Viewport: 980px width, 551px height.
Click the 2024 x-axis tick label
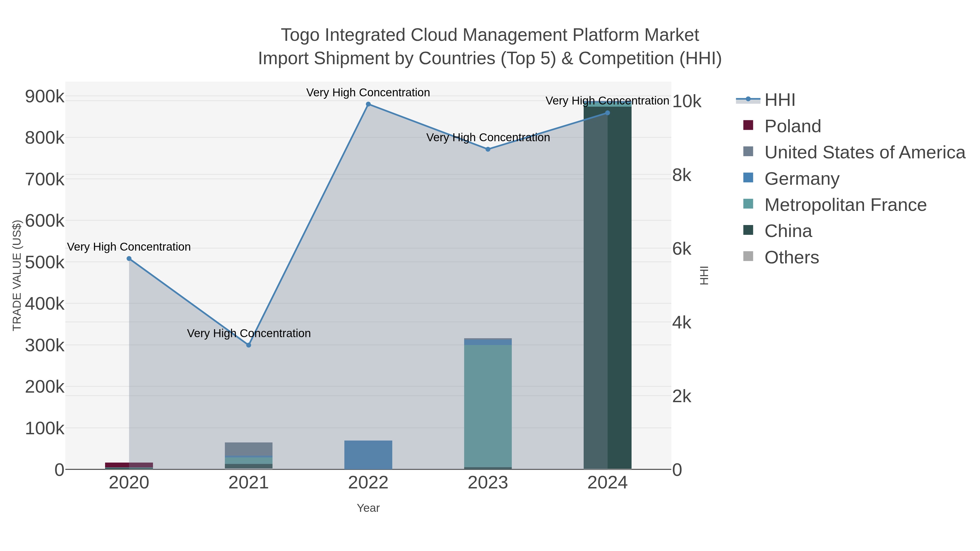pos(608,483)
